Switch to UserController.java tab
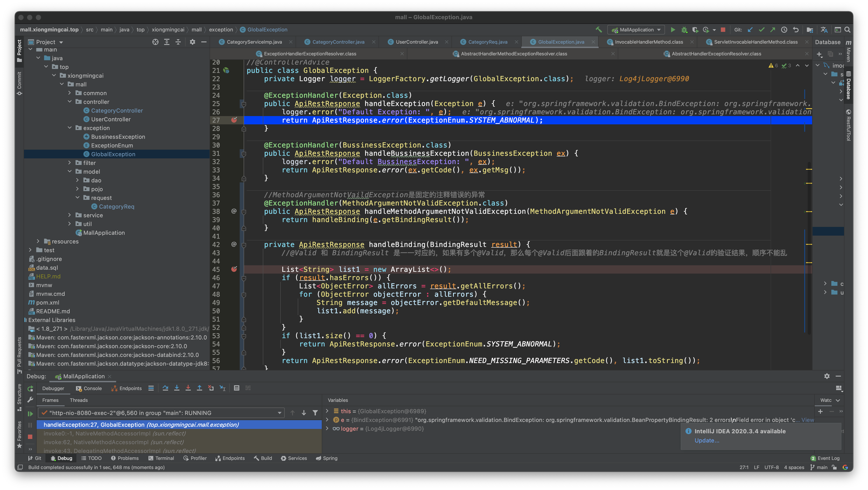Image resolution: width=868 pixels, height=490 pixels. pos(417,42)
